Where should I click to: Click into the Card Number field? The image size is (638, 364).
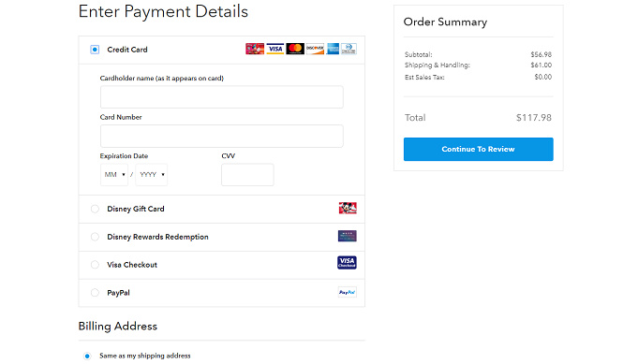pyautogui.click(x=222, y=136)
